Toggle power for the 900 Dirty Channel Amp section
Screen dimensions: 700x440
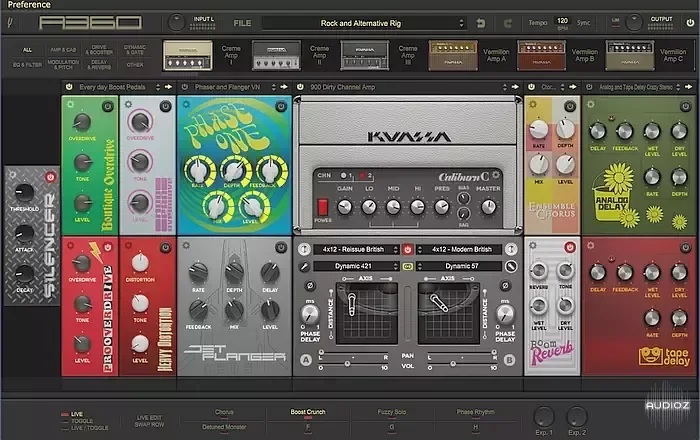click(x=300, y=87)
